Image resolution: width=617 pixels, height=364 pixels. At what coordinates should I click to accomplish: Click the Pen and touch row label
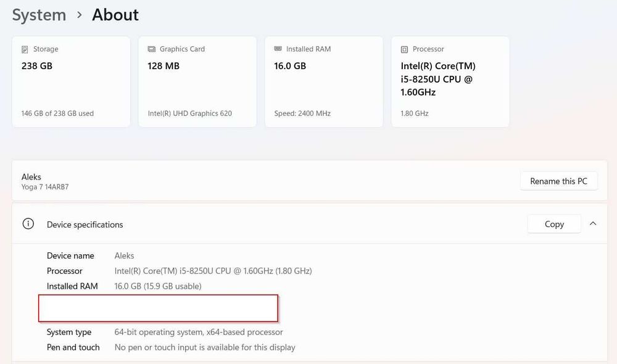[x=73, y=347]
